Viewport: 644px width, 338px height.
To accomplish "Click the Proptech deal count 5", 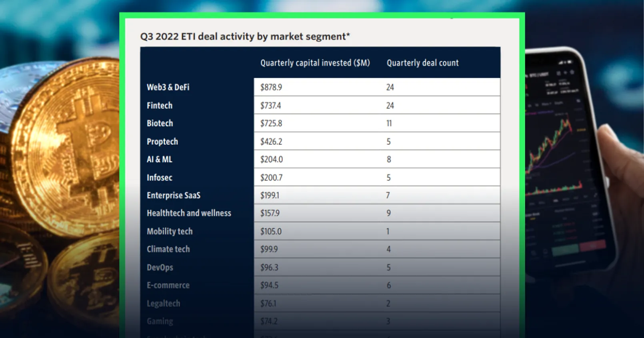I will click(388, 142).
